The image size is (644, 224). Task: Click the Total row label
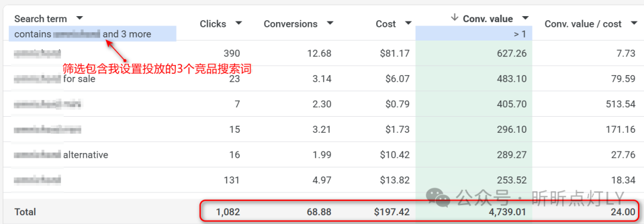click(x=25, y=211)
